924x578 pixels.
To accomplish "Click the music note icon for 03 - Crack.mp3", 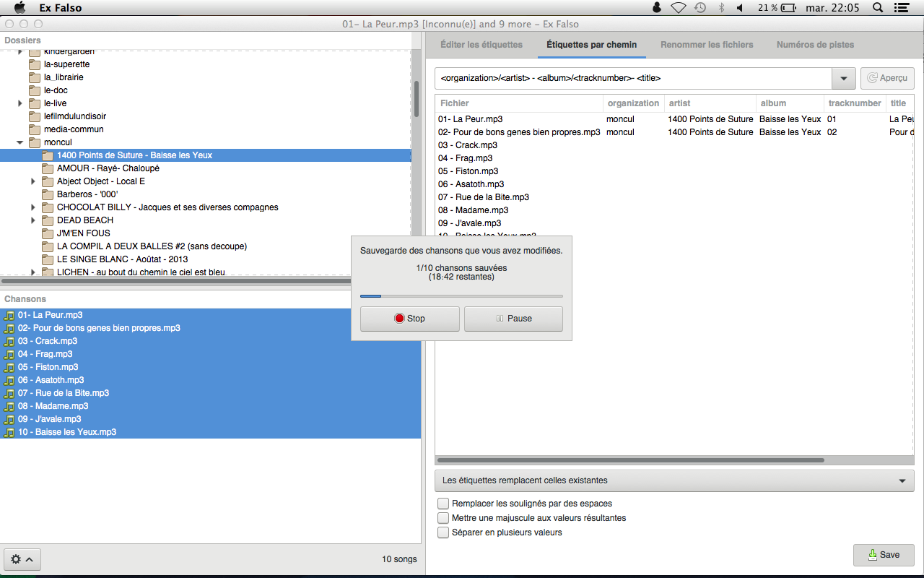I will pos(9,341).
